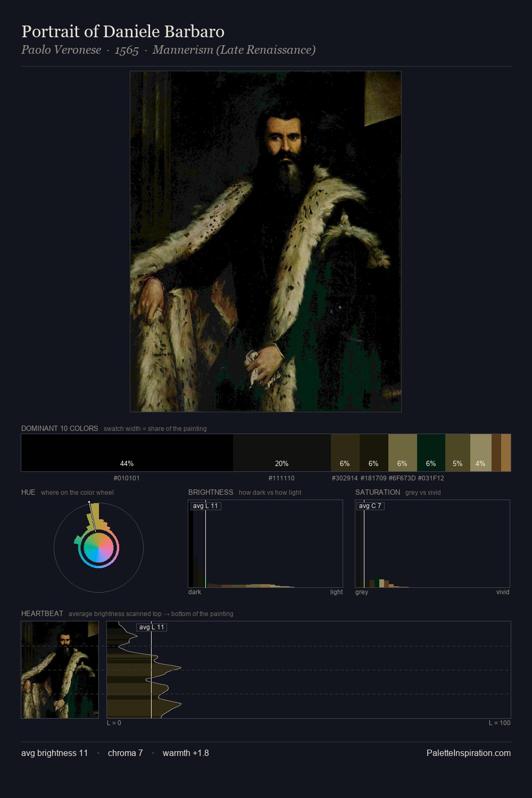
Task: Click the year '1565' in the subtitle
Action: pos(127,50)
